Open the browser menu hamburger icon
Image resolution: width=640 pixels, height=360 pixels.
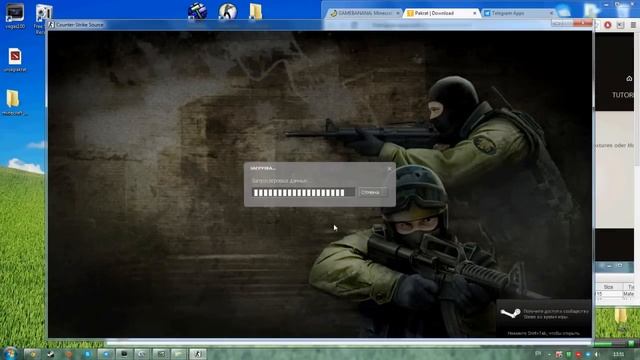click(x=633, y=25)
